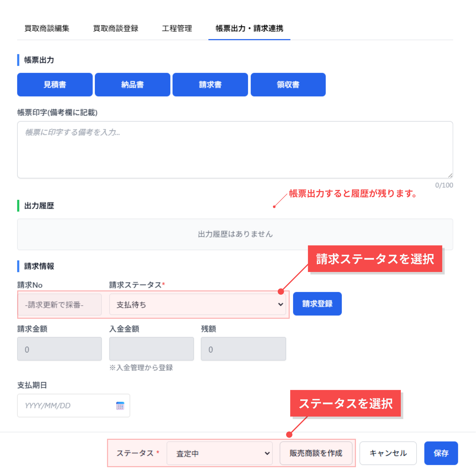Viewport: 476px width, 475px height.
Task: Click the blue 保存 button
Action: 441,453
